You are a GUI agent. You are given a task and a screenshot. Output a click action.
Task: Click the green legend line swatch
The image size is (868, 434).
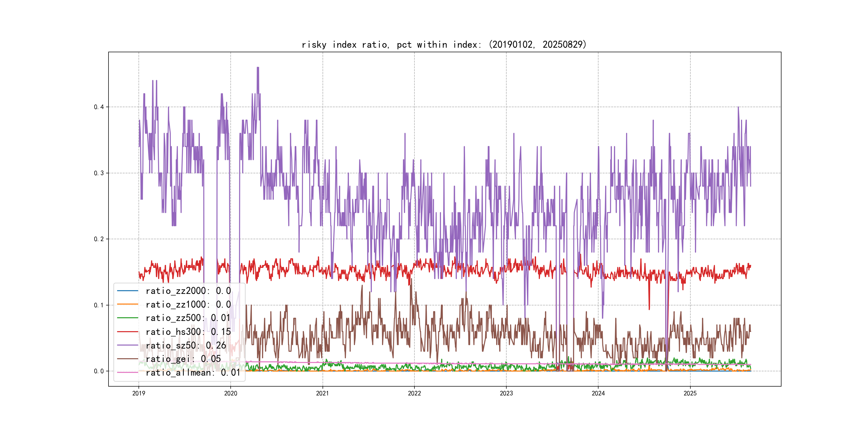[x=127, y=318]
